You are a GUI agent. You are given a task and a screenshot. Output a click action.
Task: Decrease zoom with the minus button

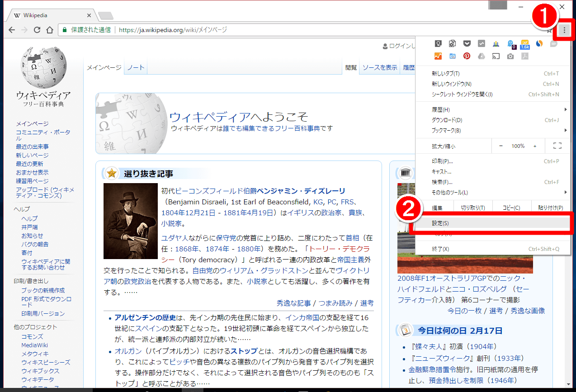[501, 146]
